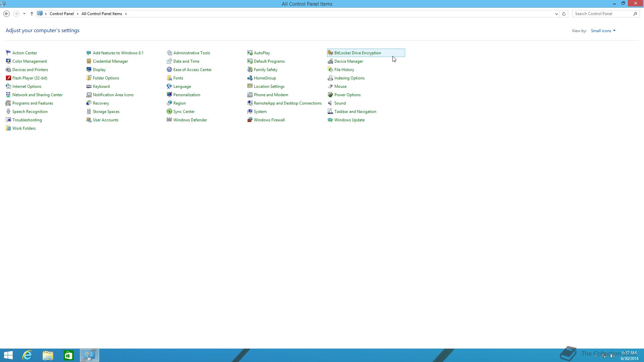644x362 pixels.
Task: Open Phone and Modem
Action: click(271, 95)
